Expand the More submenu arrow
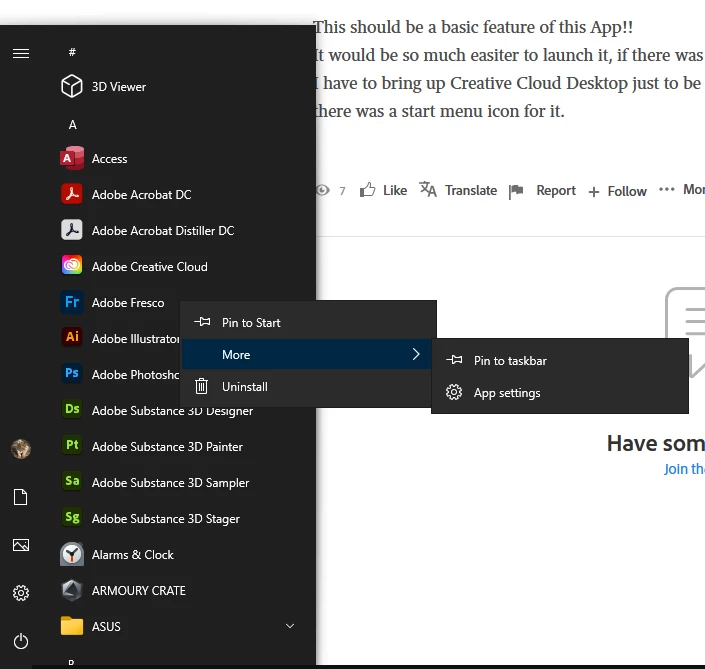The height and width of the screenshot is (669, 705). click(416, 354)
